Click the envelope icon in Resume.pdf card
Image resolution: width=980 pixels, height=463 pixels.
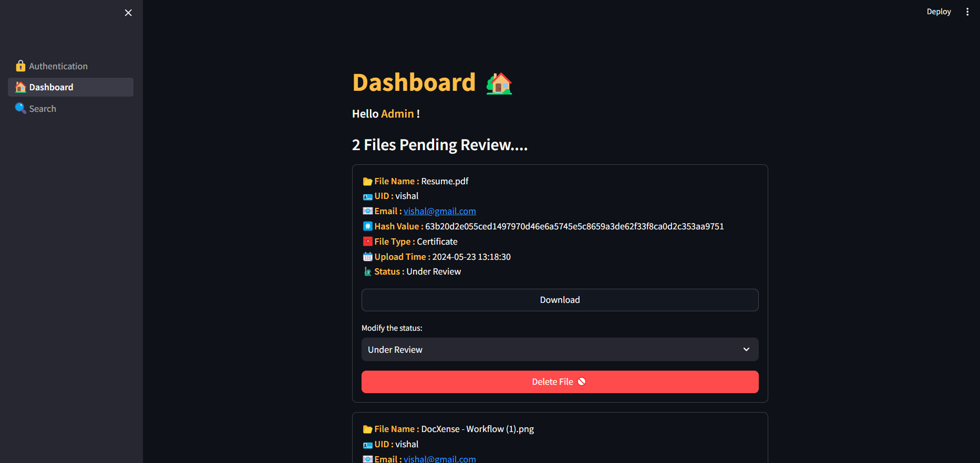point(368,211)
